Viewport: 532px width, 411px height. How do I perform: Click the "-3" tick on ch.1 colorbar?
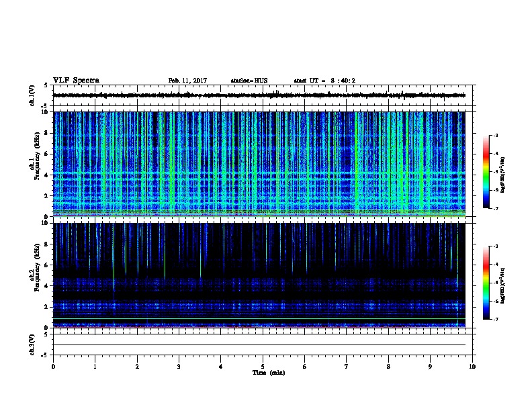click(x=495, y=136)
